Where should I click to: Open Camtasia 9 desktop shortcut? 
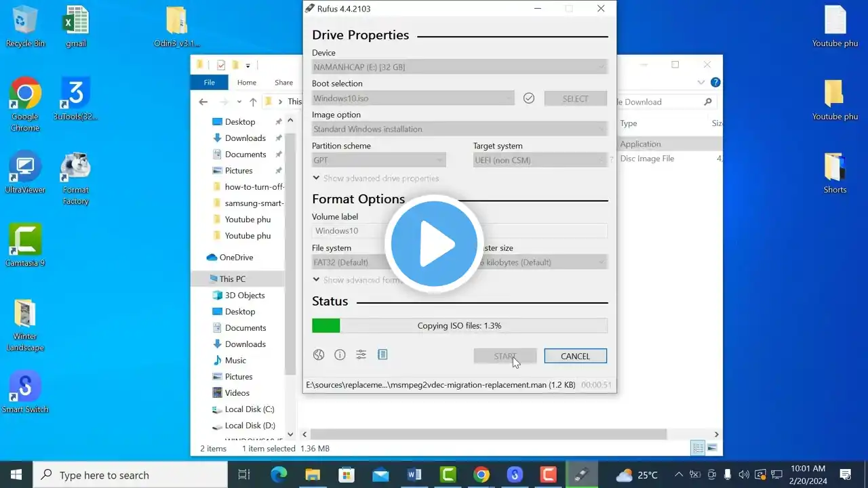coord(25,246)
